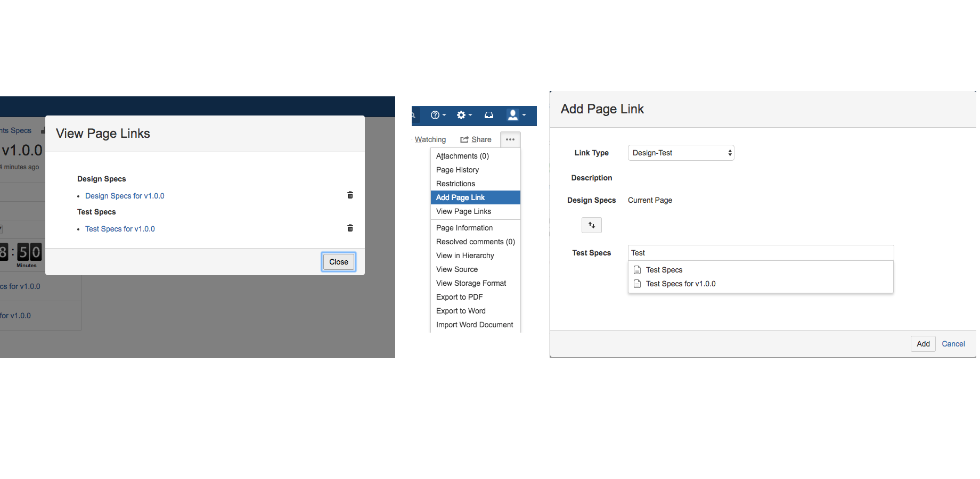The image size is (980, 479).
Task: Open the three-dots more actions menu
Action: (510, 139)
